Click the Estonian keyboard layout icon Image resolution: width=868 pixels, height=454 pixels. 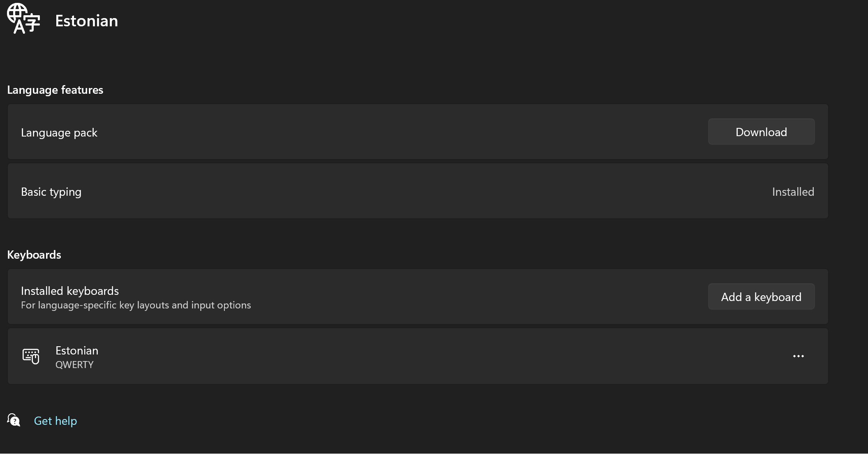tap(31, 356)
